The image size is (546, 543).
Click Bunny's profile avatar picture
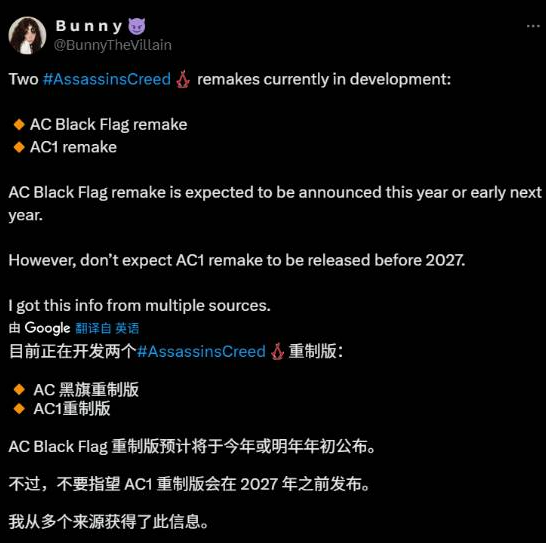(x=27, y=35)
